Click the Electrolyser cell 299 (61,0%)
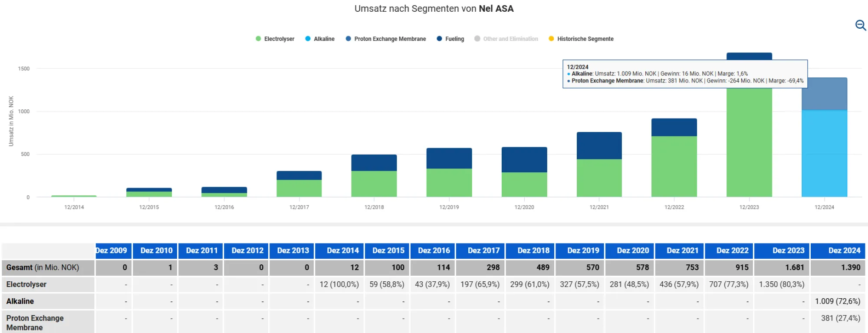Screen dimensions: 868x333 coord(530,284)
